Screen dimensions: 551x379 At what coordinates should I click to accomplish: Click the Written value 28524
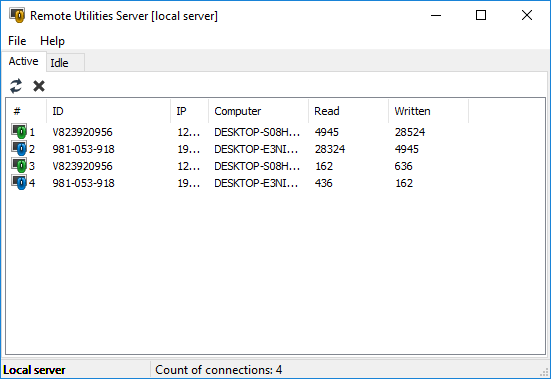(x=410, y=132)
